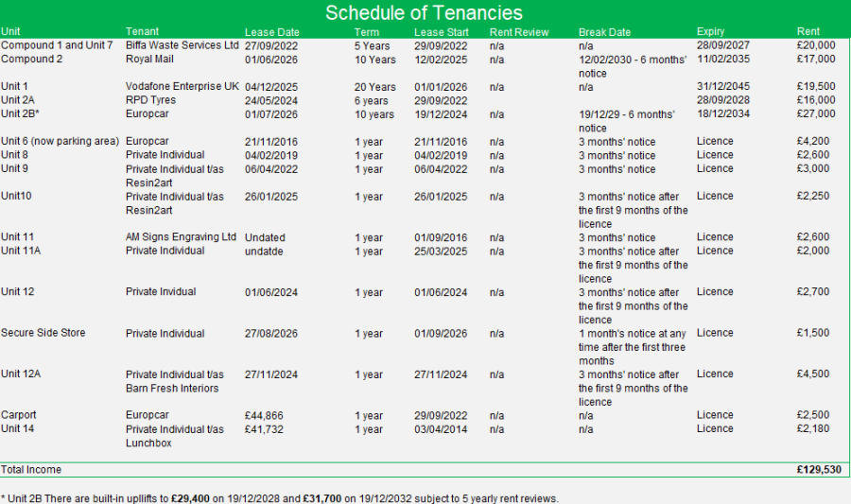Click the Schedule of Tenancies title

[x=424, y=12]
